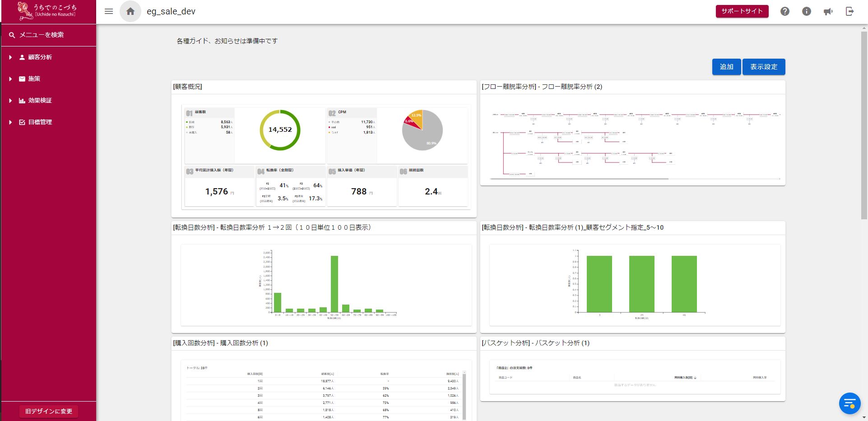Open 表示設定 display settings
This screenshot has width=868, height=421.
pyautogui.click(x=763, y=67)
